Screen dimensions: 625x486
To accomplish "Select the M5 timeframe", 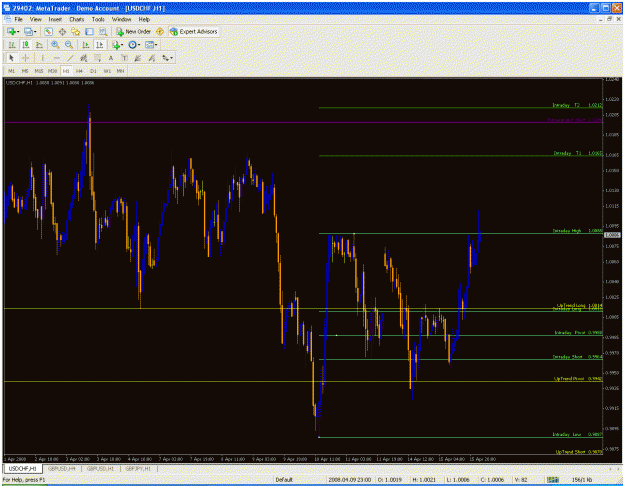I will click(x=25, y=71).
